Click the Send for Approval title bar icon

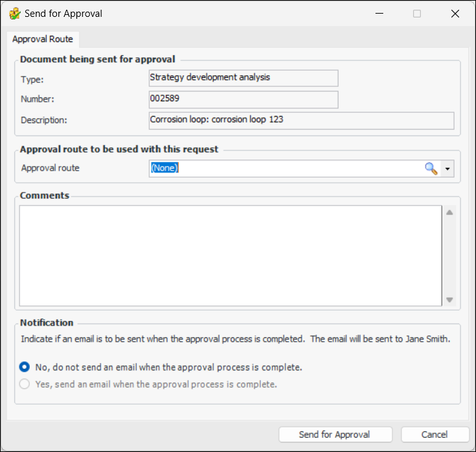(x=14, y=13)
